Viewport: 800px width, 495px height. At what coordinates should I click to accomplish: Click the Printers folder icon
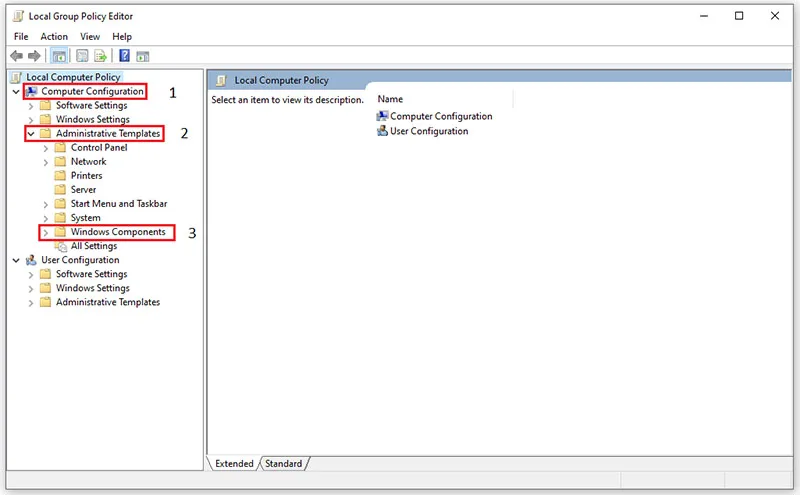point(60,176)
